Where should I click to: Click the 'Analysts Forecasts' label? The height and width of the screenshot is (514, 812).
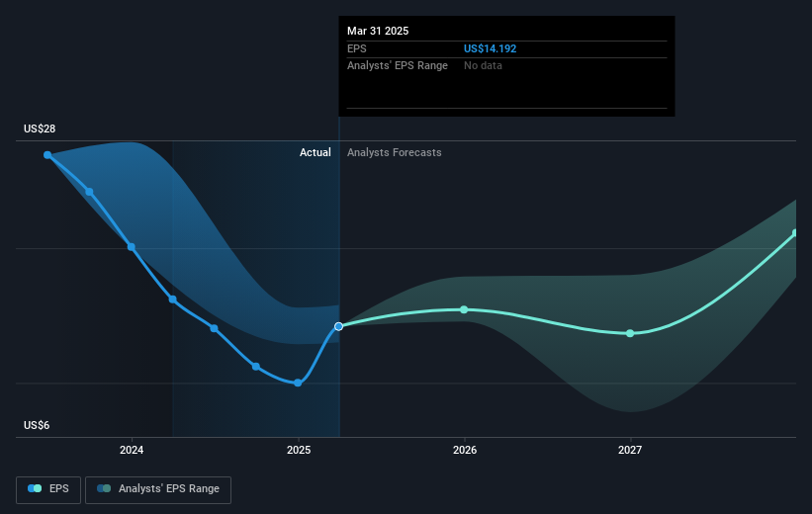[x=394, y=152]
